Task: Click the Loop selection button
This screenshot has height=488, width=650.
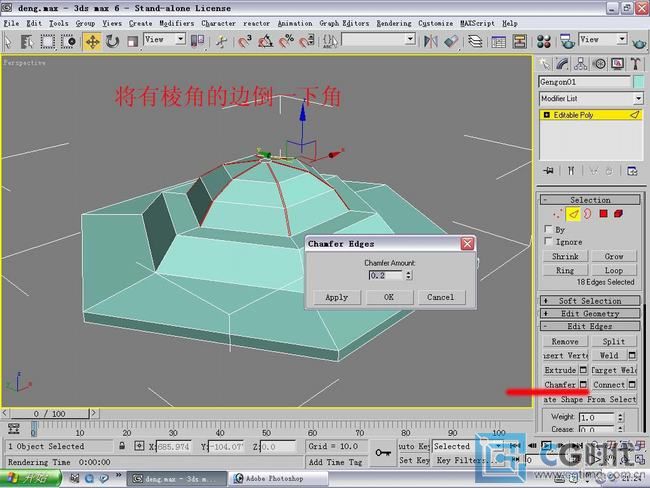Action: point(614,270)
